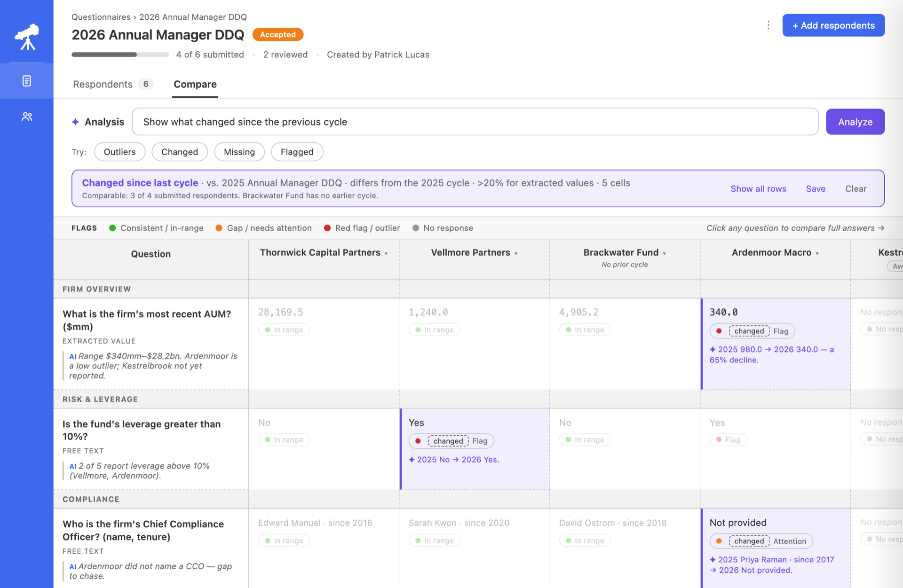
Task: Choose the Flagged suggestion chip
Action: pyautogui.click(x=297, y=152)
